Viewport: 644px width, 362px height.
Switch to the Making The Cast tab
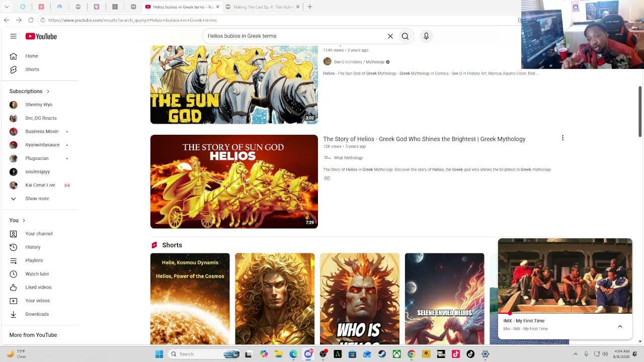(262, 7)
